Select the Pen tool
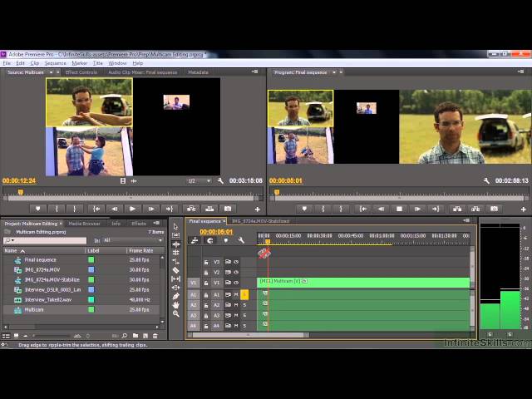Screen dimensions: 532x399 [x=175, y=296]
